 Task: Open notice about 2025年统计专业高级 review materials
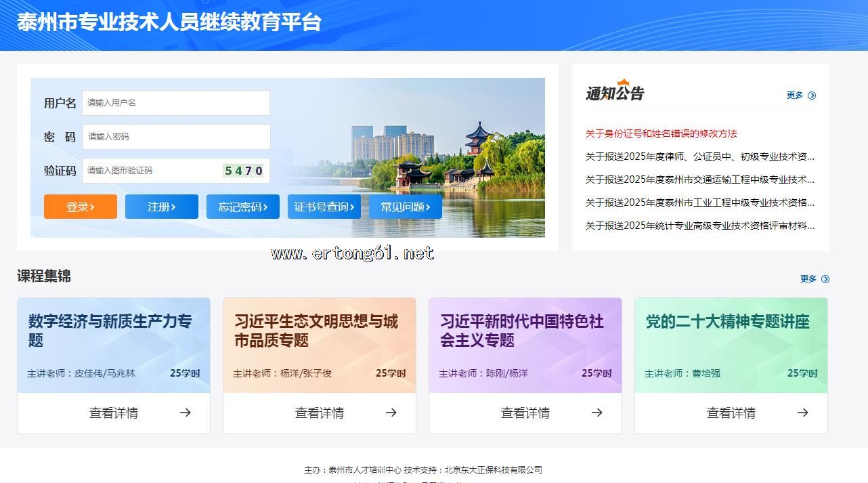tap(699, 226)
